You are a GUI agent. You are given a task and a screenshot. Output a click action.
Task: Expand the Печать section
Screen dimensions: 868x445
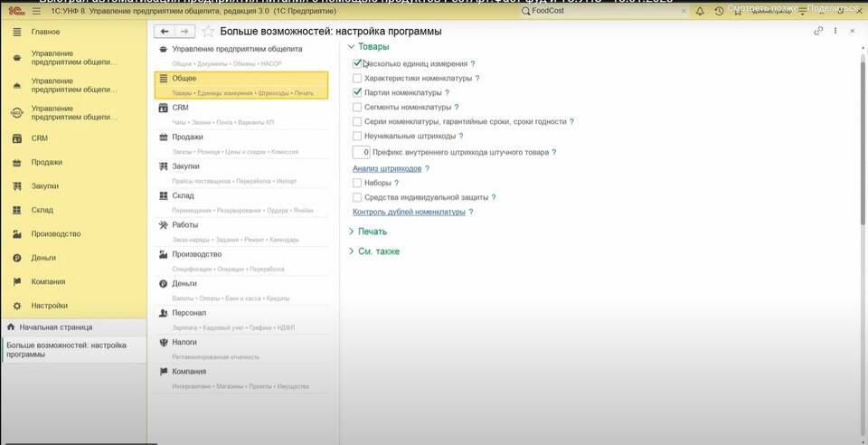368,232
